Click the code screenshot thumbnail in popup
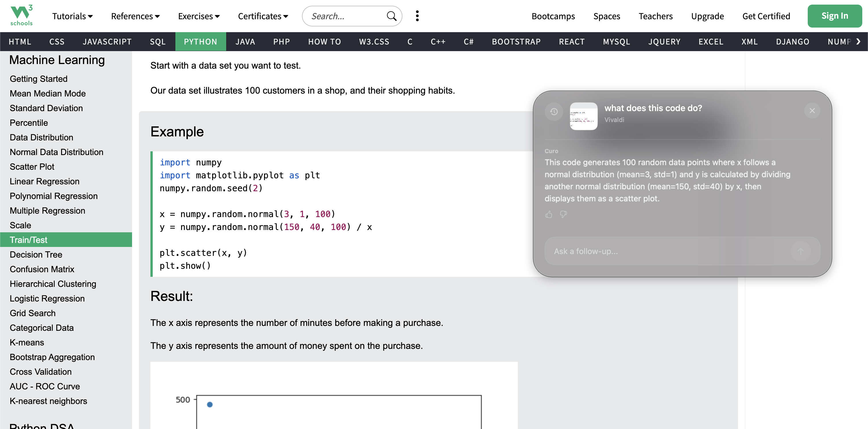The width and height of the screenshot is (868, 429). (x=583, y=116)
